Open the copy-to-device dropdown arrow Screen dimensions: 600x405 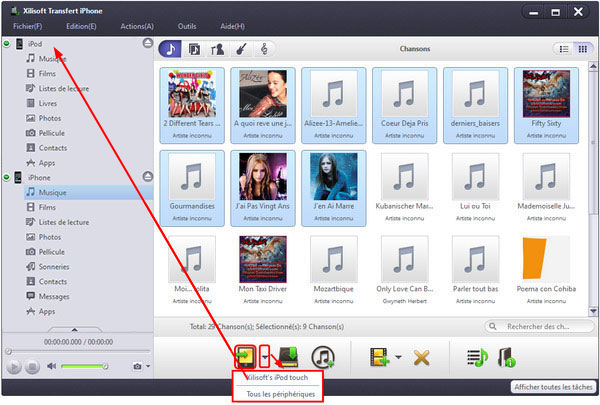click(x=265, y=357)
